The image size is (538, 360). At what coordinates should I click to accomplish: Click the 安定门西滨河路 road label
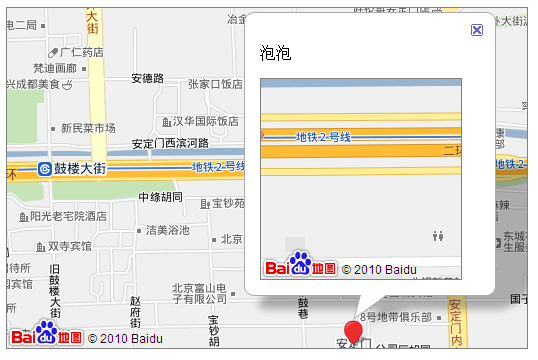[170, 143]
